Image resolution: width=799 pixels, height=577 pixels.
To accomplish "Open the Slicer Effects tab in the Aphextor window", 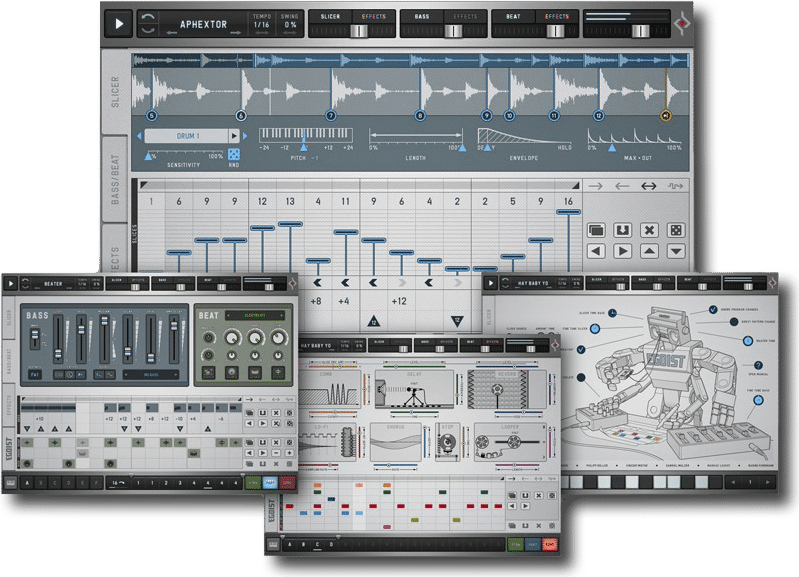I will tap(374, 17).
